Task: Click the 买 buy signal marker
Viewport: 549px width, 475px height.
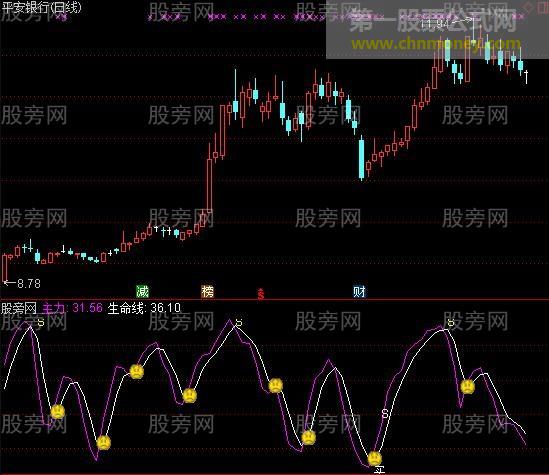Action: (380, 470)
